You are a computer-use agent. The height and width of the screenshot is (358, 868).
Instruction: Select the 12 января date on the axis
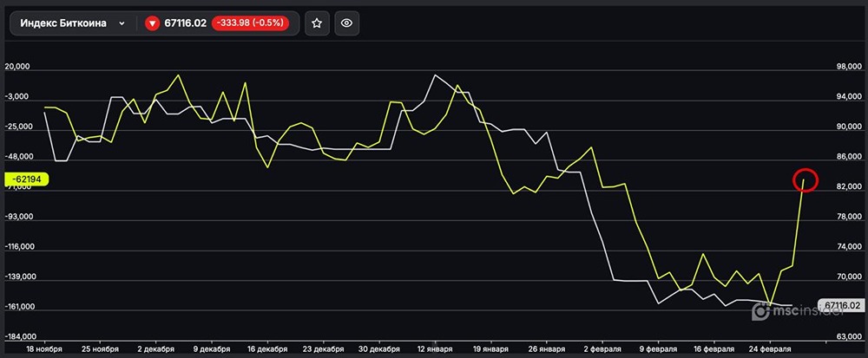tap(431, 349)
